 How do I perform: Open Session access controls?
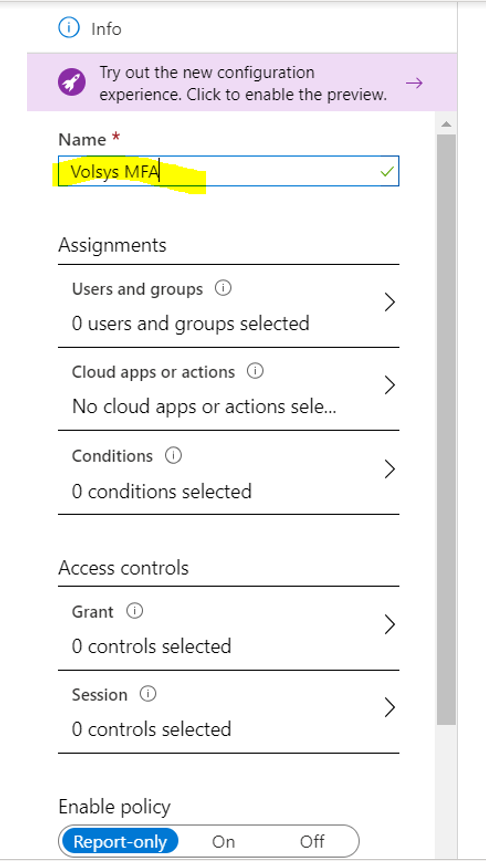pos(228,712)
